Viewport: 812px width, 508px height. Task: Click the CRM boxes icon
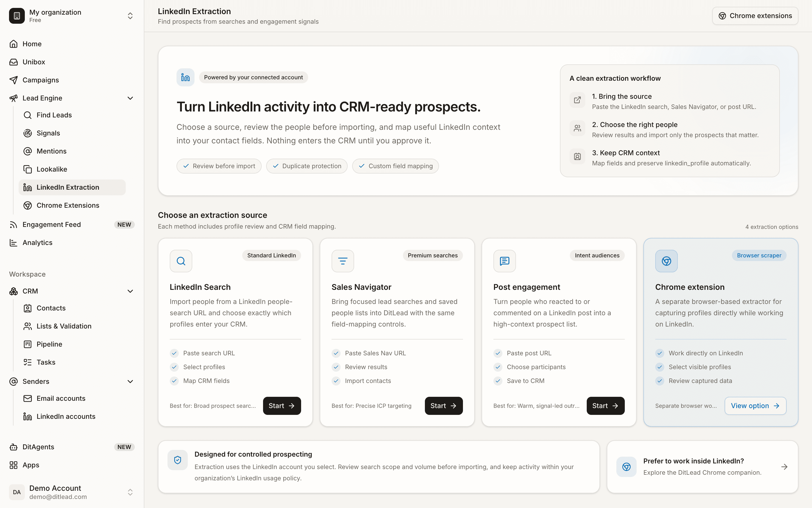[14, 291]
